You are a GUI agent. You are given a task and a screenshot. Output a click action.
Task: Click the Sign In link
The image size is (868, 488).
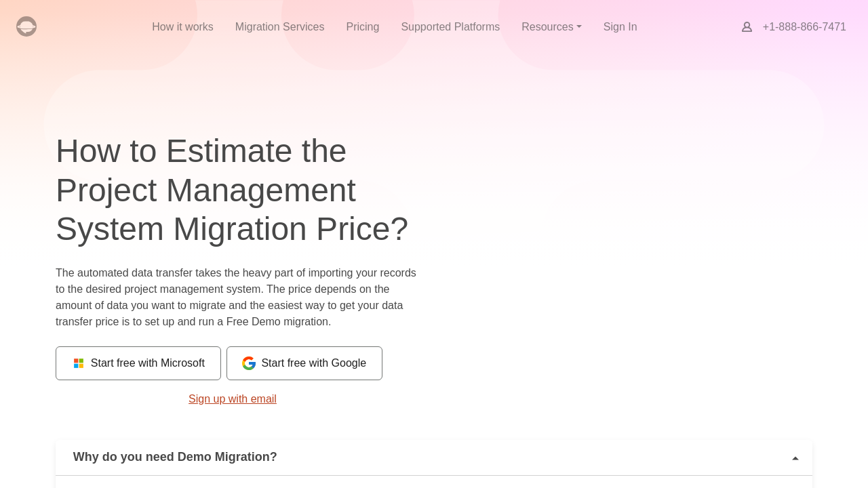[x=620, y=27]
